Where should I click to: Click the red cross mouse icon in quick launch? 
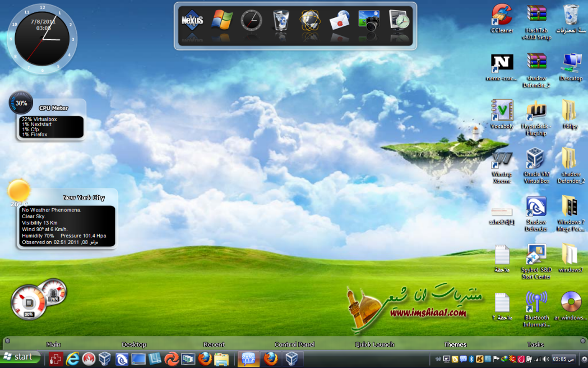55,359
